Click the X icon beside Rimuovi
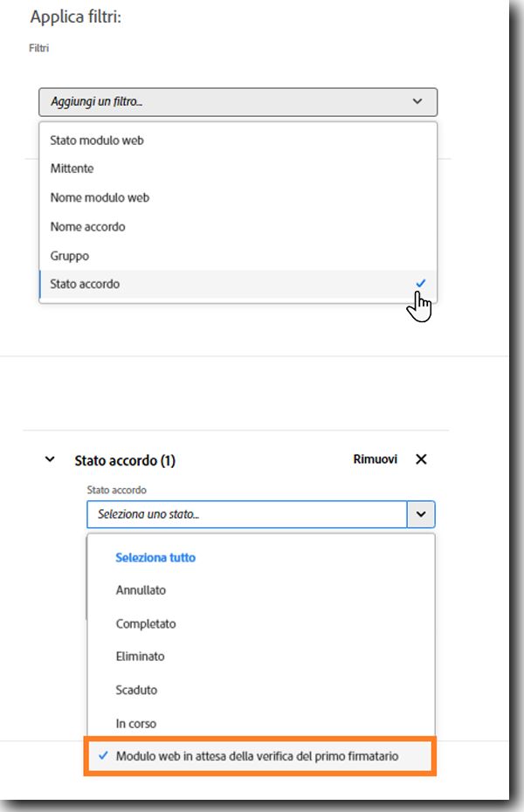 coord(421,459)
